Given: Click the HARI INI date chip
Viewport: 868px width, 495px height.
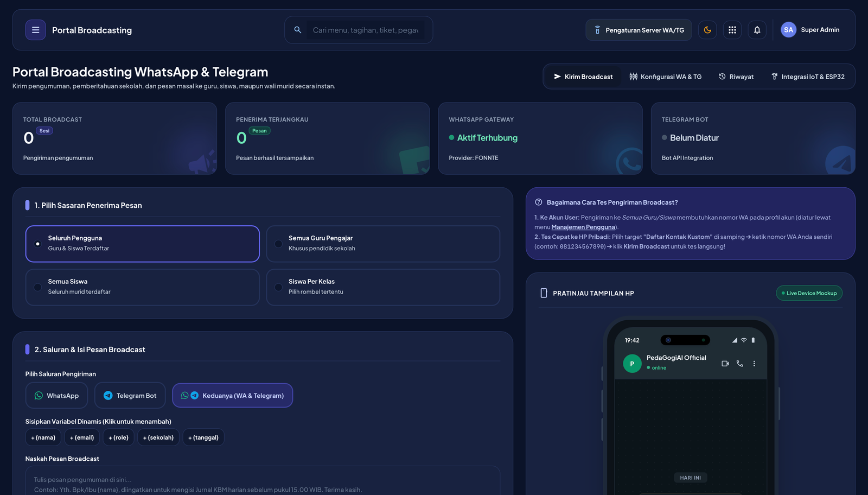Looking at the screenshot, I should click(691, 478).
